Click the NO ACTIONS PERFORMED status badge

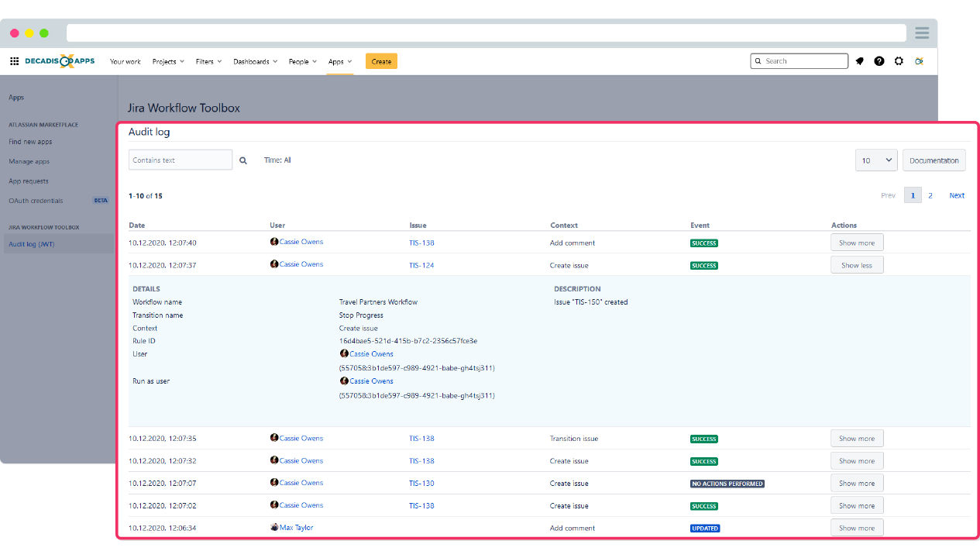[727, 484]
